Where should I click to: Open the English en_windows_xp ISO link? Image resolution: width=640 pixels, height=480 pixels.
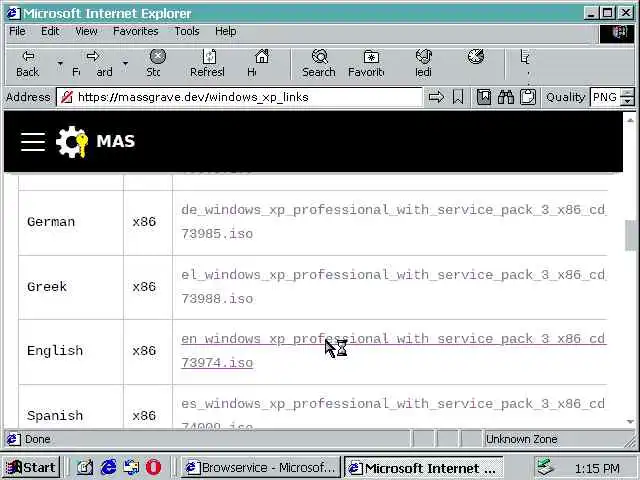pyautogui.click(x=393, y=351)
